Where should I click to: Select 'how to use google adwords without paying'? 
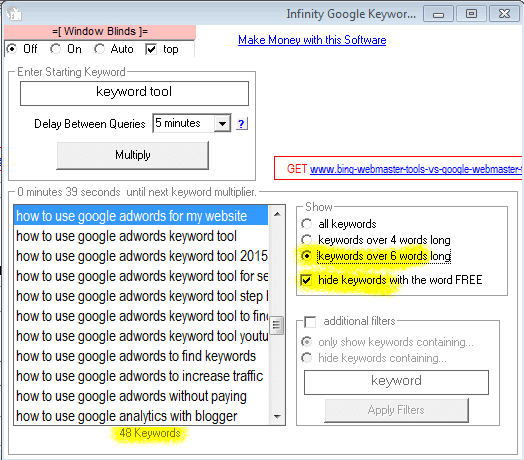coord(141,396)
